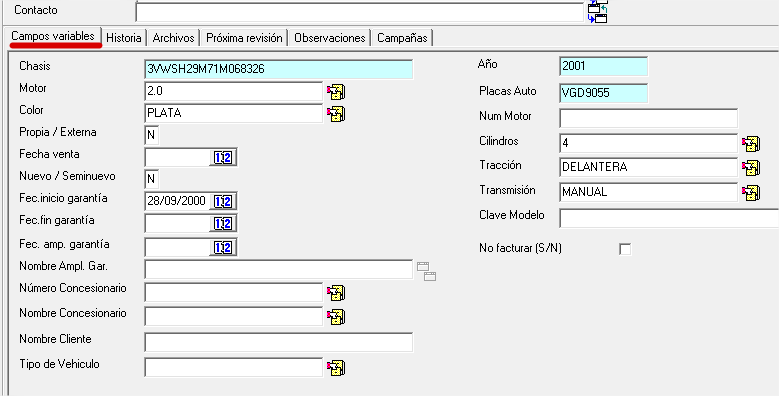Click Año field showing 2001
Viewport: 779px width, 396px height.
click(x=604, y=67)
